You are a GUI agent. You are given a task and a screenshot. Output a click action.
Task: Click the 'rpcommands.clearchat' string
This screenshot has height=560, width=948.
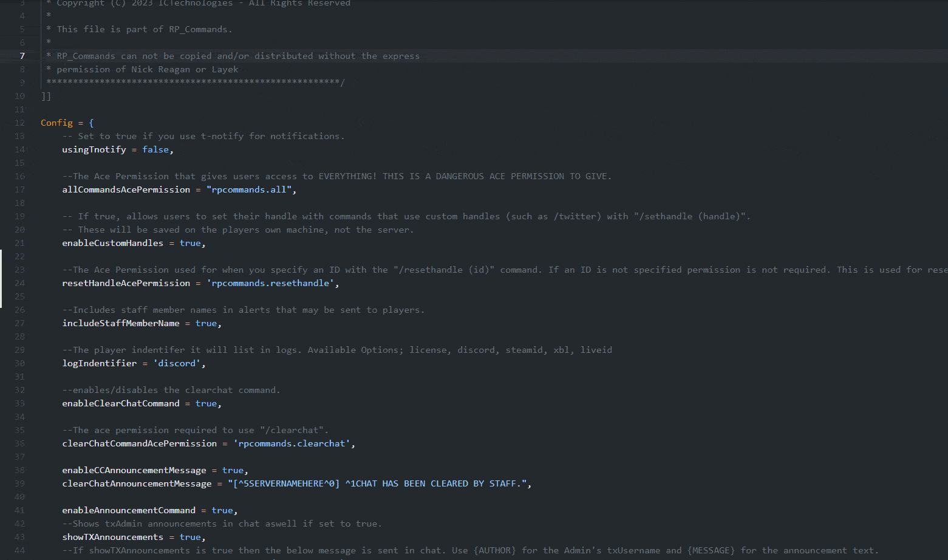292,443
